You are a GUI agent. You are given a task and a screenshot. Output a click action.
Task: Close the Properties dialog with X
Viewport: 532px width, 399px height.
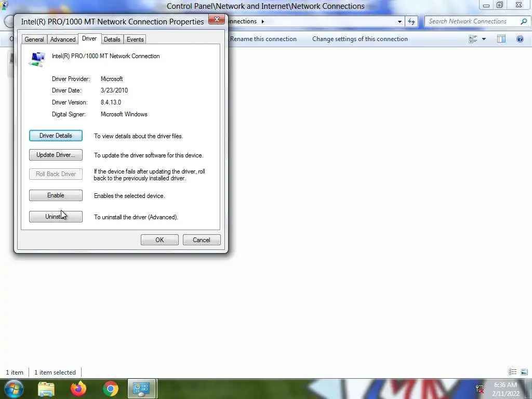point(217,19)
